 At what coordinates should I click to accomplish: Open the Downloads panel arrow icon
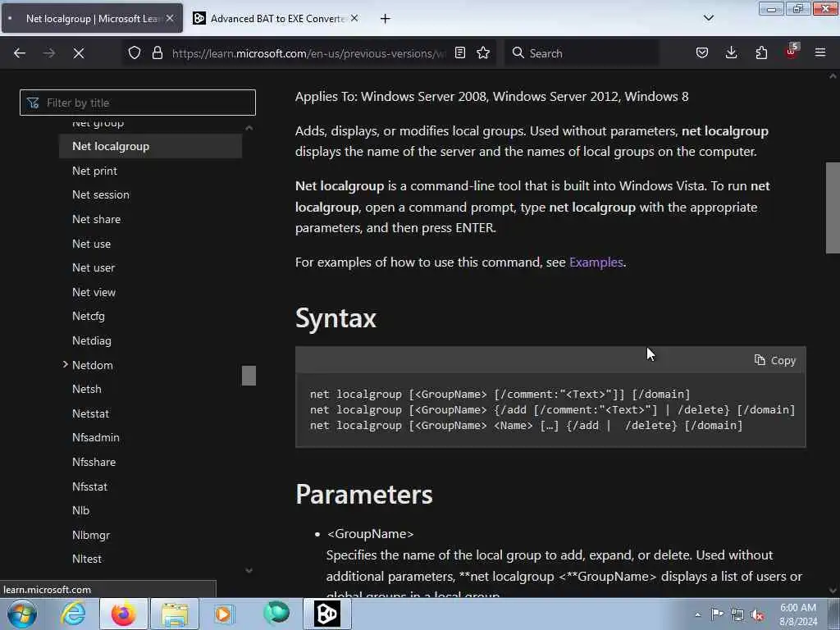731,52
